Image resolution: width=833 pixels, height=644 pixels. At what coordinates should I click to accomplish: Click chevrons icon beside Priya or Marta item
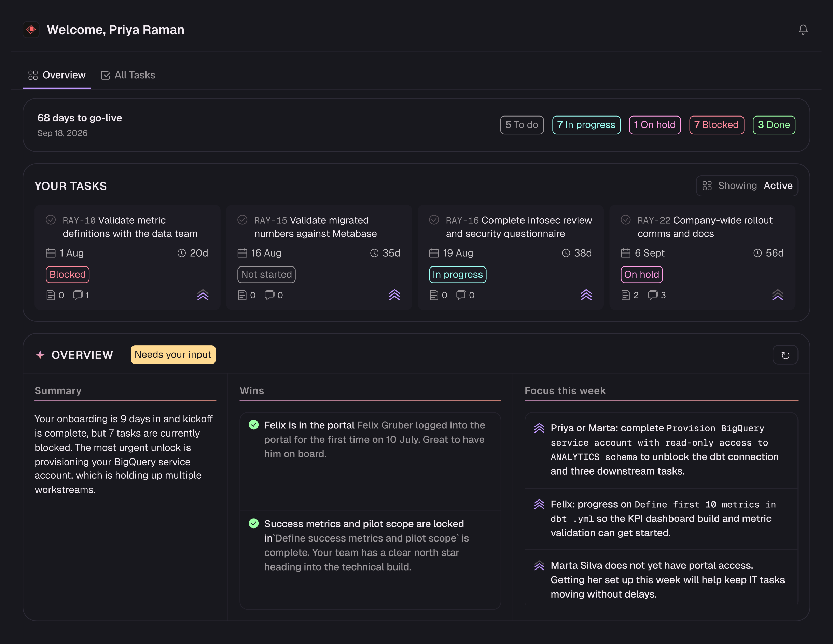(539, 428)
